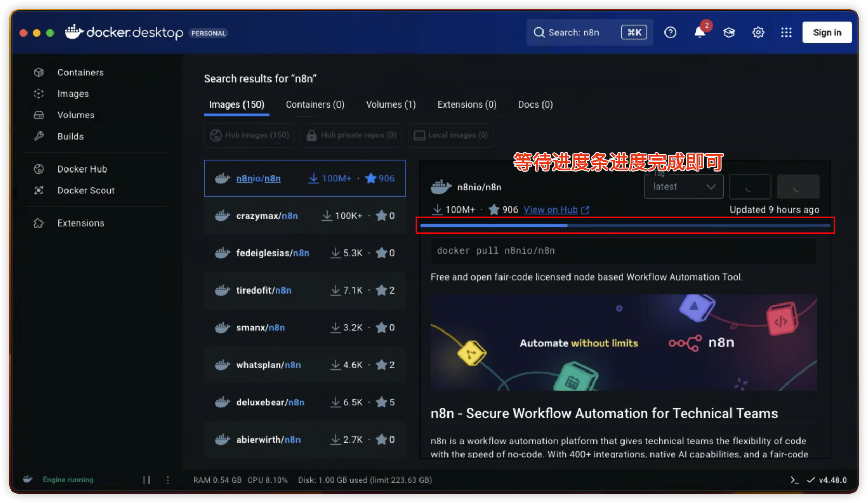The image size is (868, 503).
Task: Click the ⌘K shortcut badge
Action: pos(634,33)
